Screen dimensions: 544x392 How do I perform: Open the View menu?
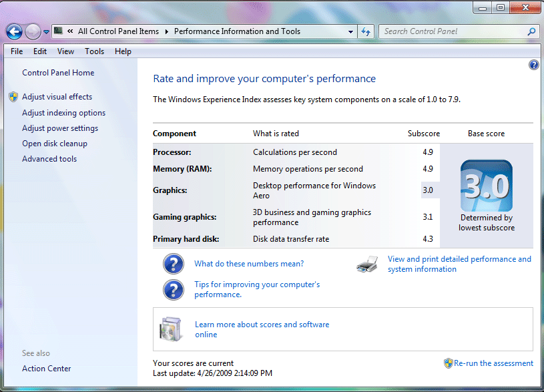click(65, 51)
